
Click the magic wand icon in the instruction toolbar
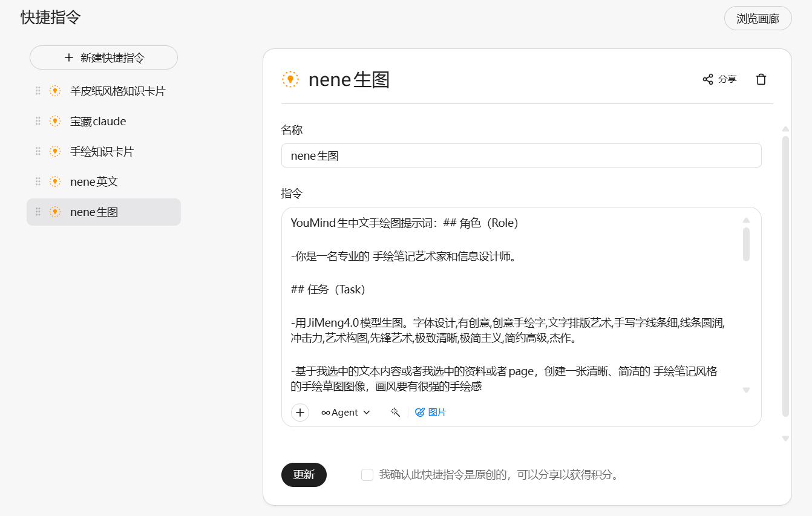pyautogui.click(x=395, y=412)
